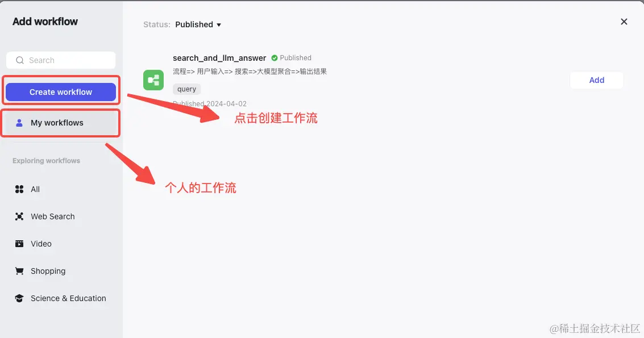Select the All grid icon

pyautogui.click(x=19, y=189)
